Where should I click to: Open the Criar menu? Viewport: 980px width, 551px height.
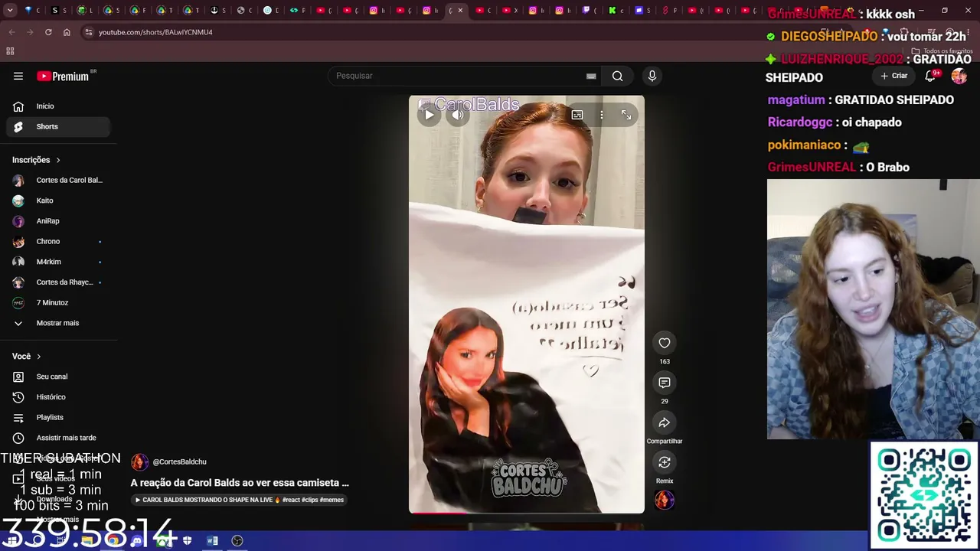coord(893,76)
